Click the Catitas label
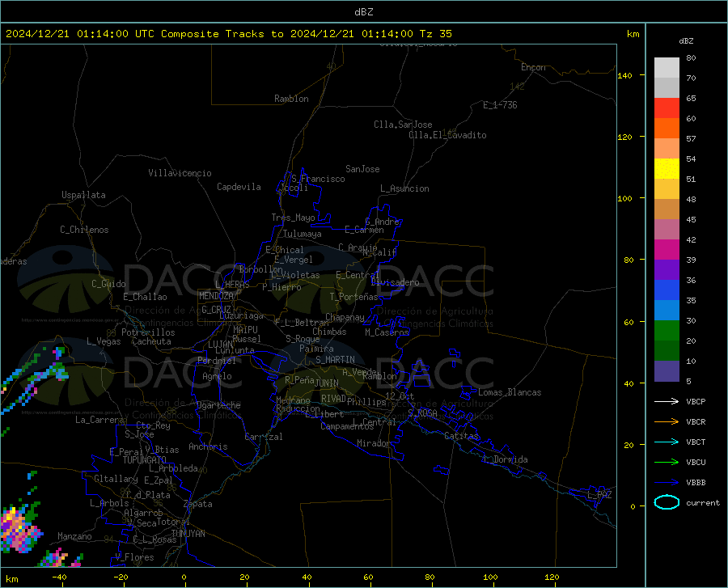 [461, 436]
